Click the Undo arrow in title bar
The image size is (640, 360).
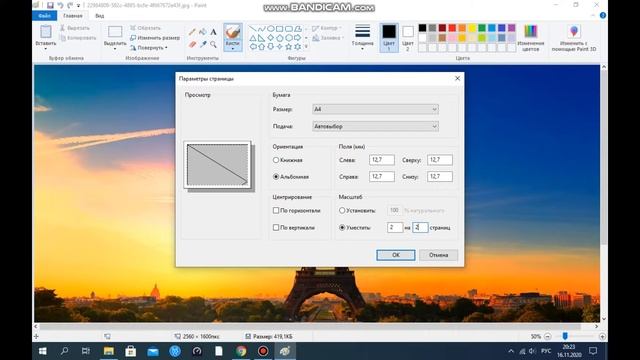click(x=60, y=5)
